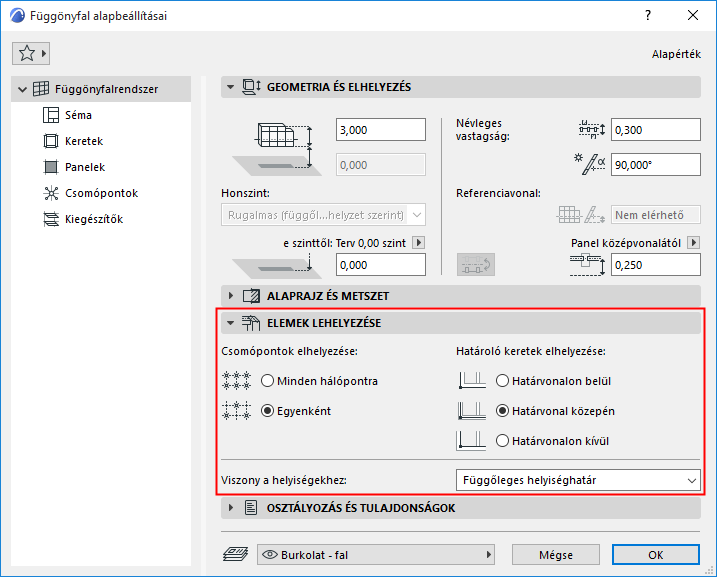Select the Csomópontok junction icon
This screenshot has width=717, height=577.
coord(51,193)
